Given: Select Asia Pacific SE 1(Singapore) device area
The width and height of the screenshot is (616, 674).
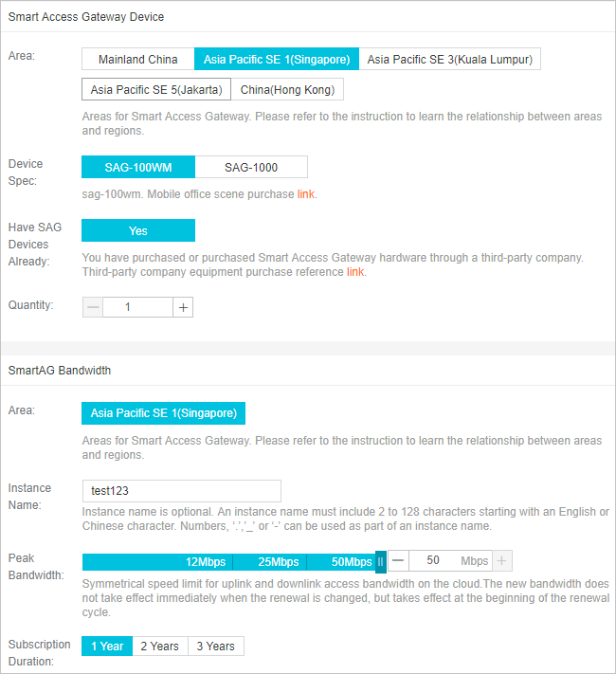Looking at the screenshot, I should [x=277, y=59].
